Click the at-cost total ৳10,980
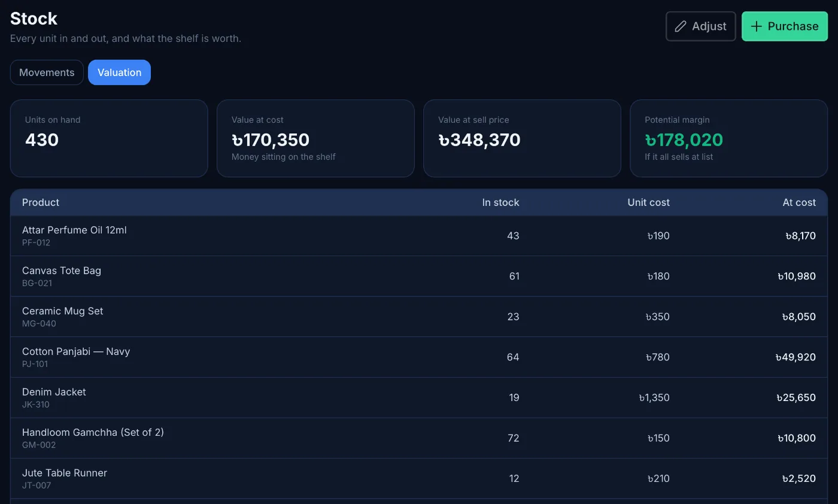Image resolution: width=838 pixels, height=504 pixels. pyautogui.click(x=797, y=276)
